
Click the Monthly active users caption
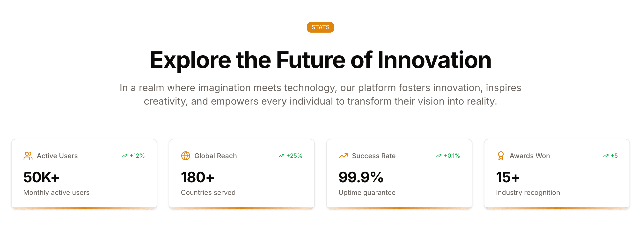pos(56,192)
